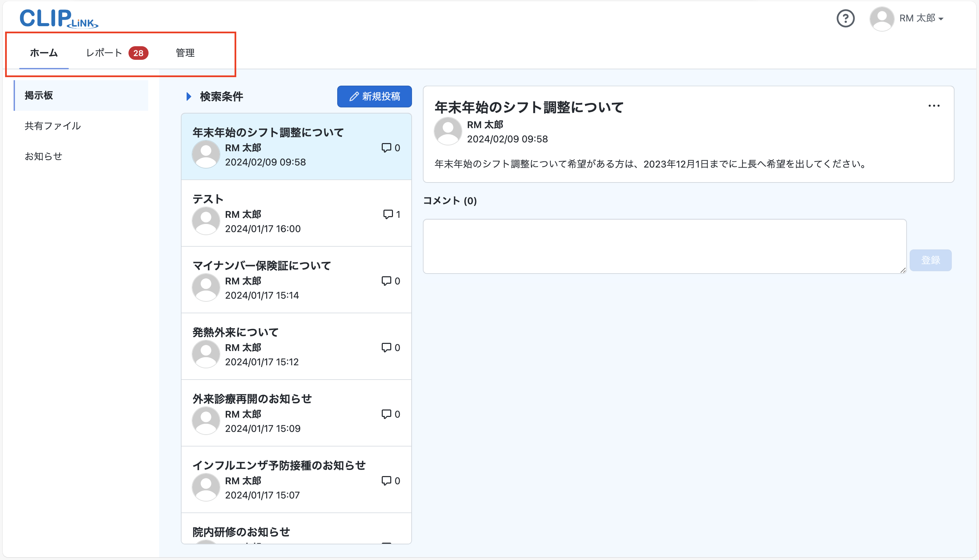
Task: Click the user avatar in the header
Action: 881,18
